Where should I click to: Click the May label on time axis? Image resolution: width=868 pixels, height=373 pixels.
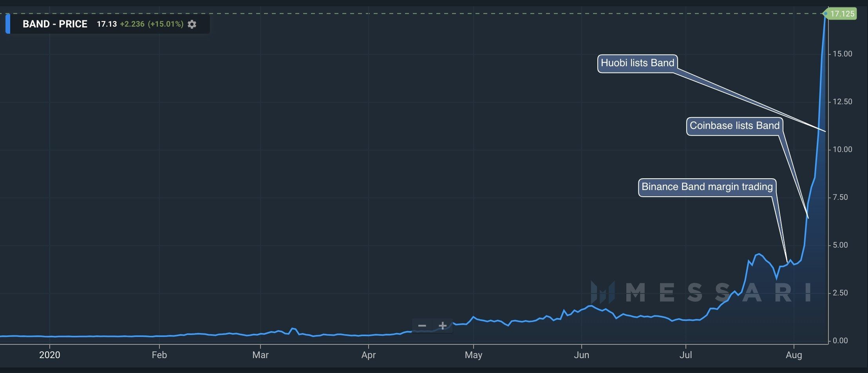point(473,355)
